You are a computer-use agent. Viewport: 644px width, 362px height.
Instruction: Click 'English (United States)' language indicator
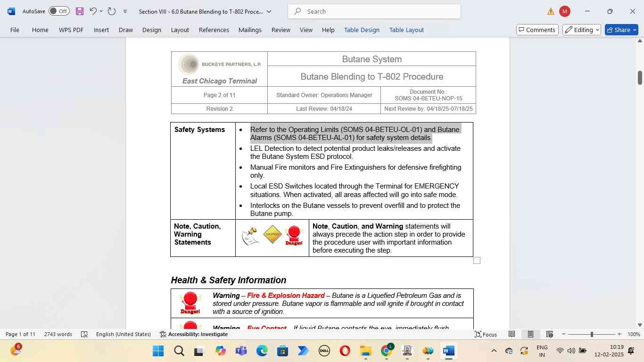click(x=124, y=334)
